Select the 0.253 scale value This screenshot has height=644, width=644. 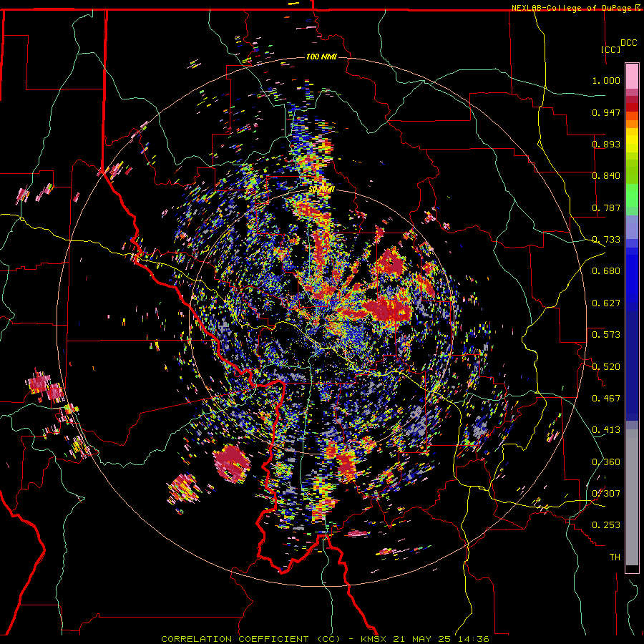[x=606, y=525]
